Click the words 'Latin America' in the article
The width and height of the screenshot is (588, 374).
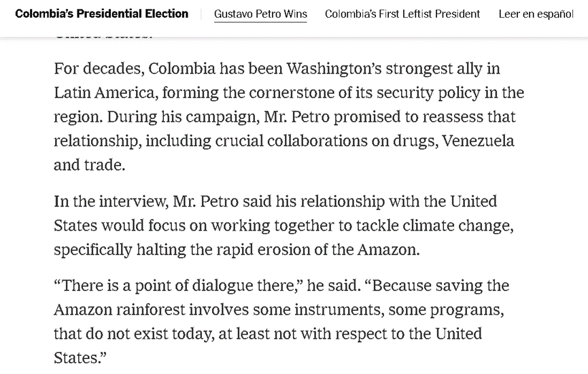pyautogui.click(x=95, y=93)
